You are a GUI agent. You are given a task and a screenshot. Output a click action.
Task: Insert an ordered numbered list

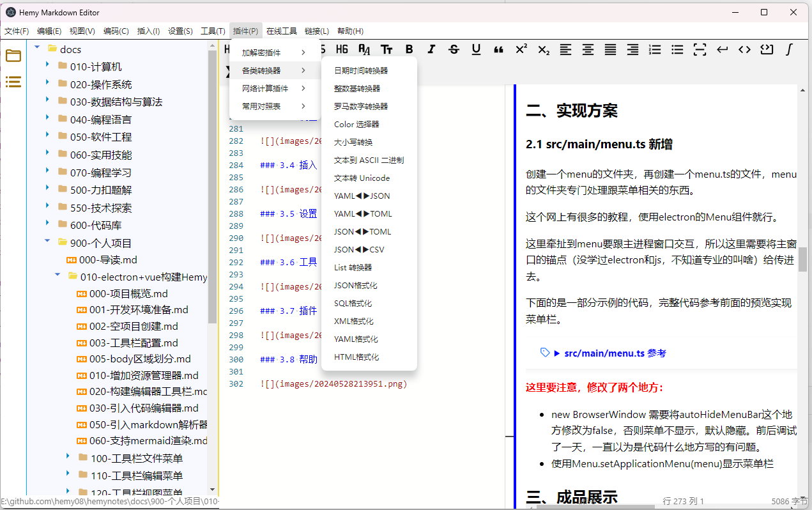click(655, 49)
